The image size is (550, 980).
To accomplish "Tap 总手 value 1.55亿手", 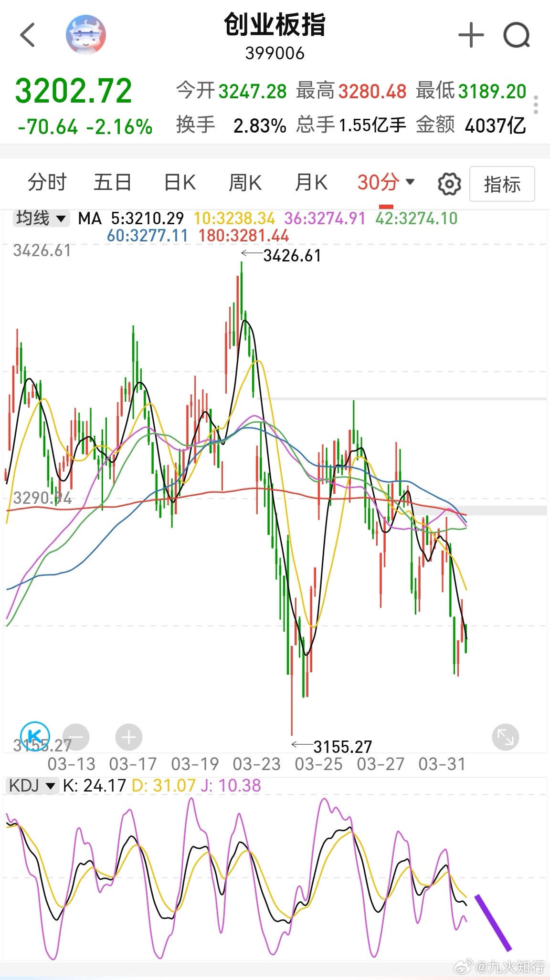I will [x=372, y=125].
